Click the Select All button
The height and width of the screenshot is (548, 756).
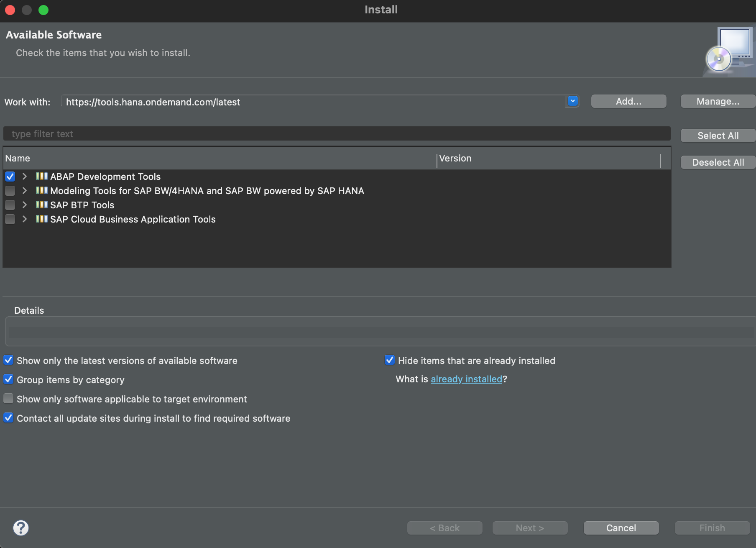pyautogui.click(x=718, y=136)
